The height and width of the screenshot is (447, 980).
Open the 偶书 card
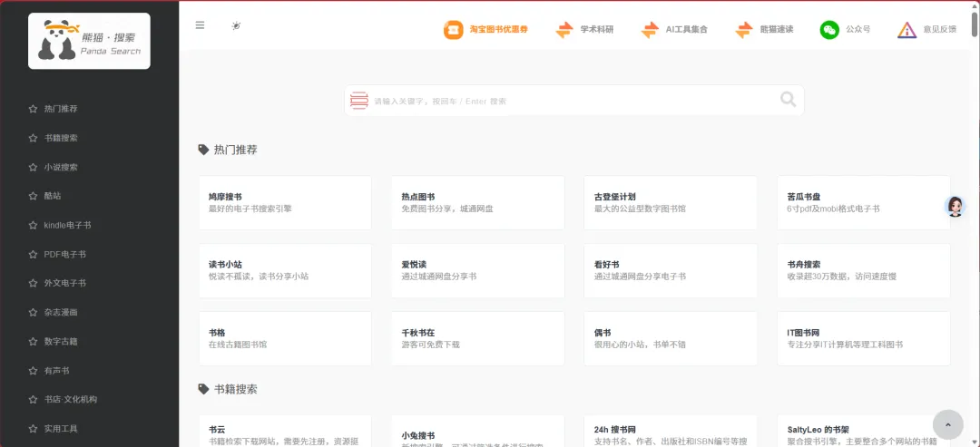click(x=671, y=338)
